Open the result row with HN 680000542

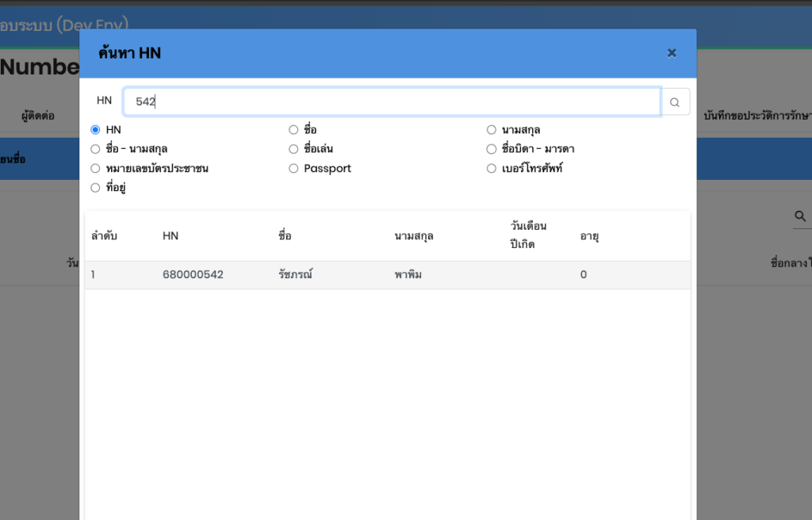click(x=193, y=275)
